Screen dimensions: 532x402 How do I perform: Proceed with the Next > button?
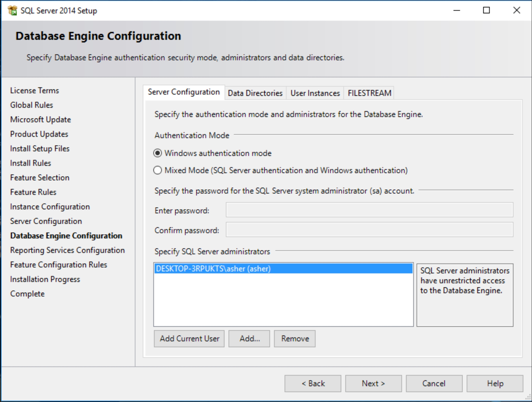click(x=374, y=383)
